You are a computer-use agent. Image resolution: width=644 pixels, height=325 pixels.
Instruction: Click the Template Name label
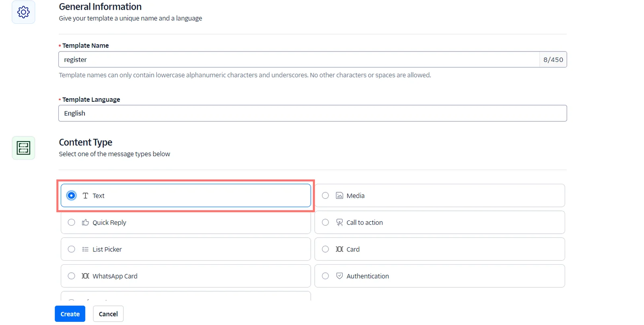(85, 45)
